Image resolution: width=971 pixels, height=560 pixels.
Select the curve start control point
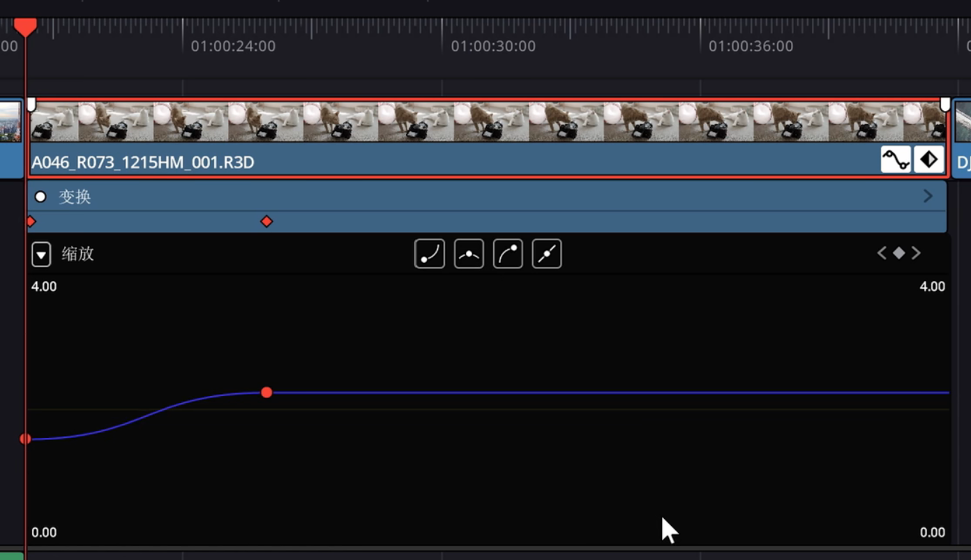tap(26, 439)
